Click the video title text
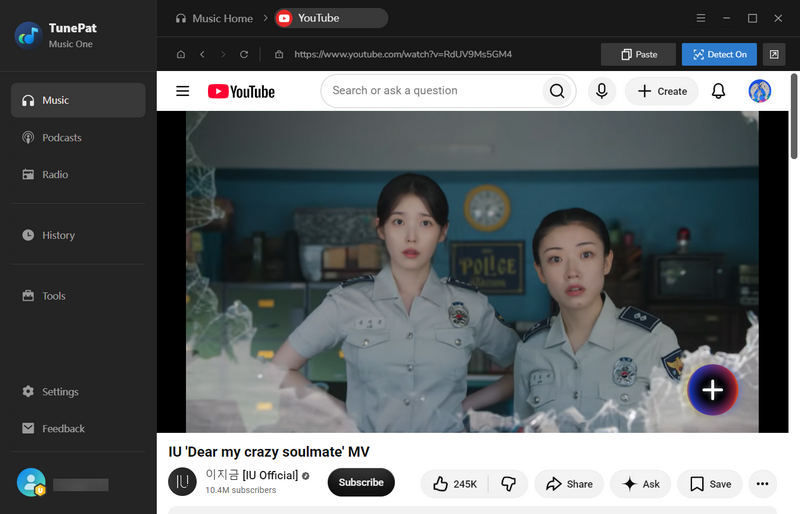 tap(269, 452)
